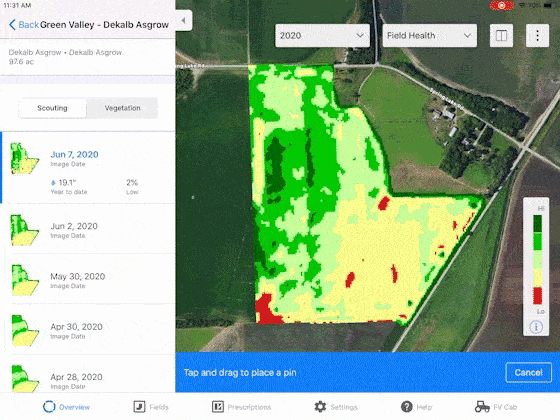
Task: Select the Jun 2, 2020 image thumbnail
Action: click(24, 230)
